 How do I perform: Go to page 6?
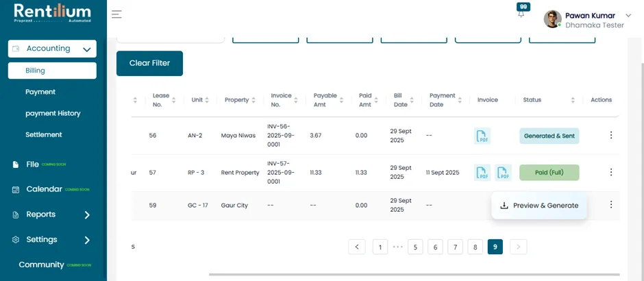[435, 247]
